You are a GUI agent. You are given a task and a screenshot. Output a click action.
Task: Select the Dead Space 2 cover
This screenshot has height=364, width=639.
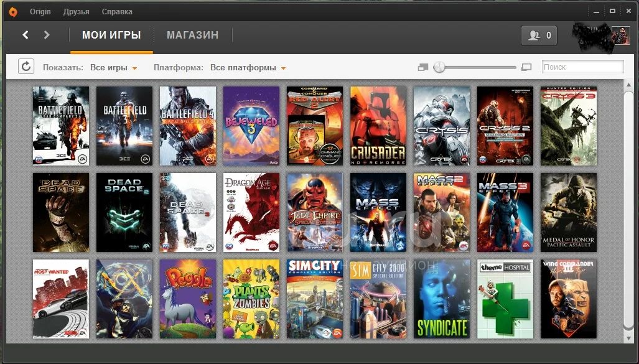pos(124,212)
